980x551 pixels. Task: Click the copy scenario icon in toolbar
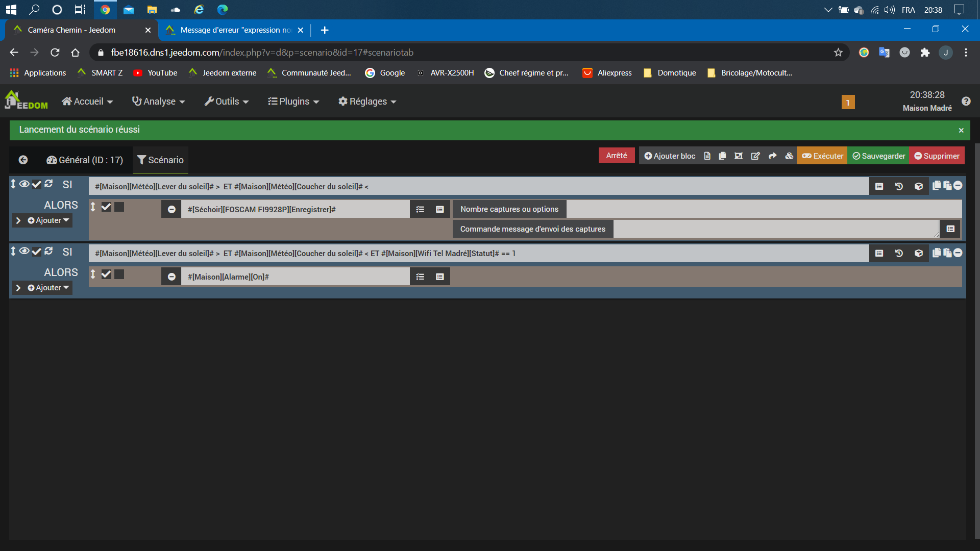point(722,156)
